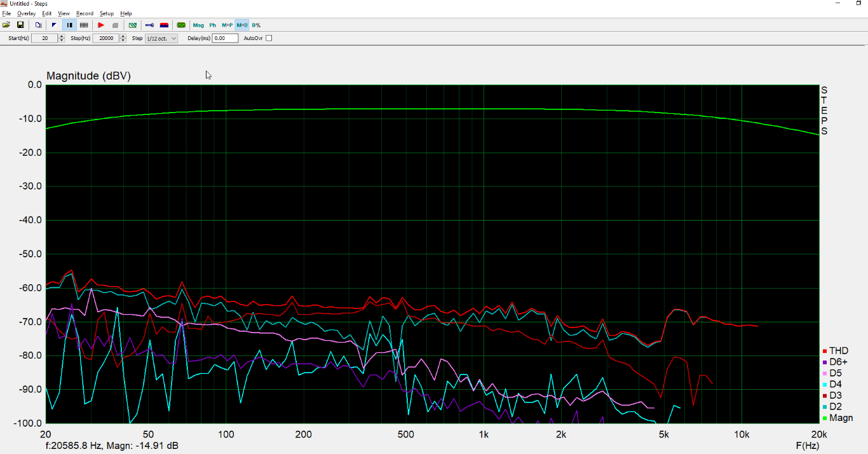The image size is (868, 454).
Task: Click the D6+ legend entry
Action: point(835,362)
